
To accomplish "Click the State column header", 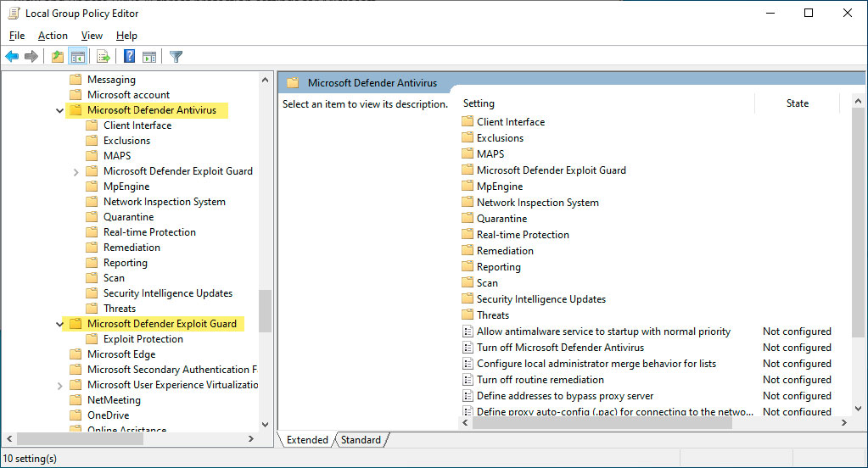I will [797, 103].
